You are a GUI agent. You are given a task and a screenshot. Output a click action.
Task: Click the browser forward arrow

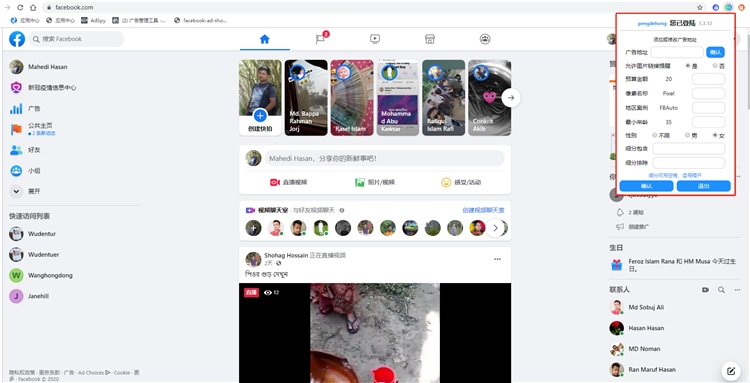click(7, 7)
